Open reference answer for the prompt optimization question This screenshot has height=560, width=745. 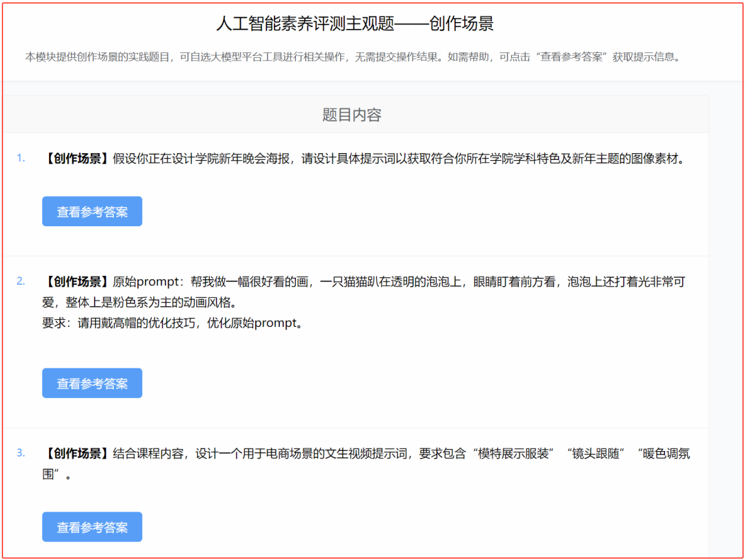[92, 383]
